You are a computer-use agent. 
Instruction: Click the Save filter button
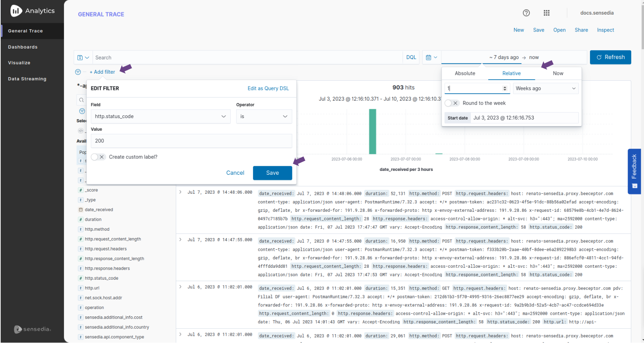point(272,173)
